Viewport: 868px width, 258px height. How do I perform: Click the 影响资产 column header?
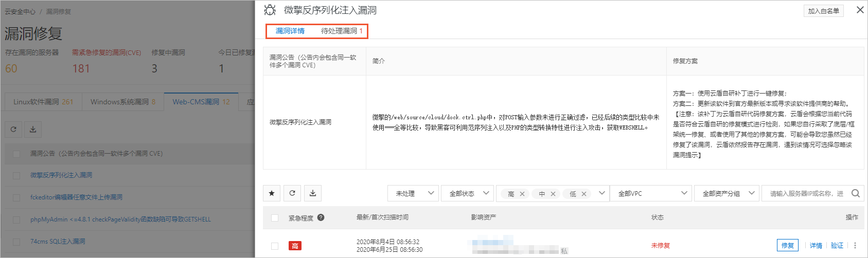(x=484, y=217)
